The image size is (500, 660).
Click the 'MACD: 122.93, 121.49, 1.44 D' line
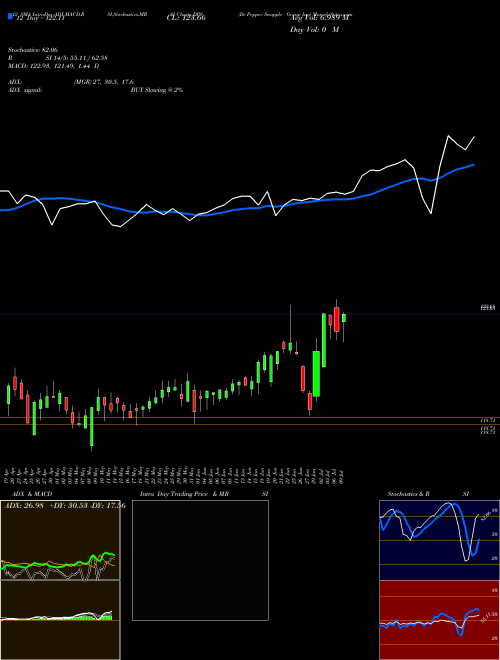53,66
